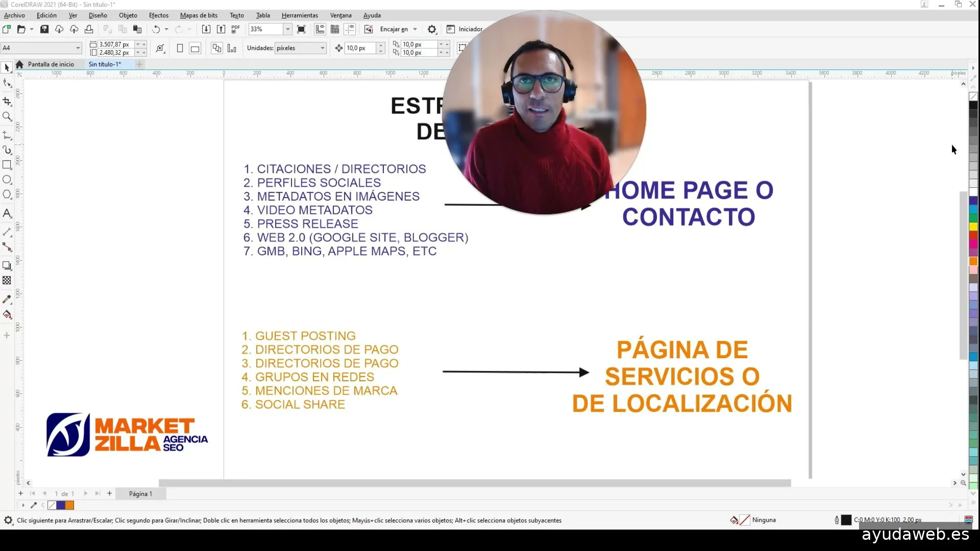The height and width of the screenshot is (551, 980).
Task: Switch page to landscape orientation
Action: [x=195, y=48]
